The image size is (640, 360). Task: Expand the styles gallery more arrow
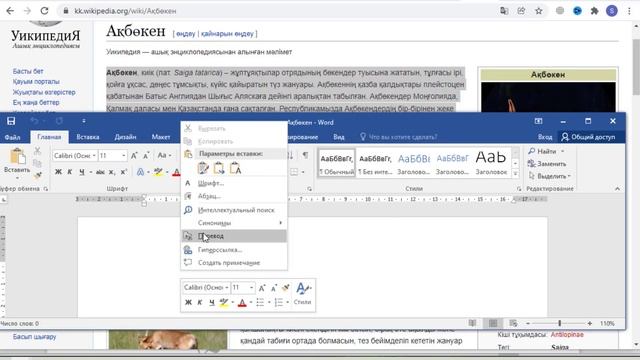click(x=516, y=174)
